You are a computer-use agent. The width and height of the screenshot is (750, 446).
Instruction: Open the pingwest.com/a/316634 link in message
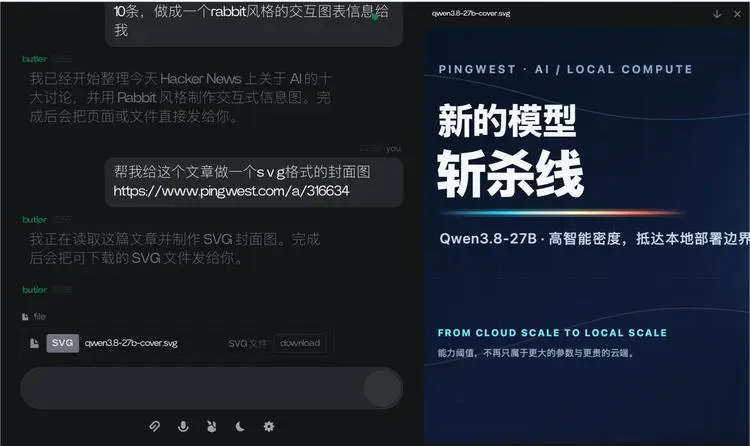click(x=232, y=191)
